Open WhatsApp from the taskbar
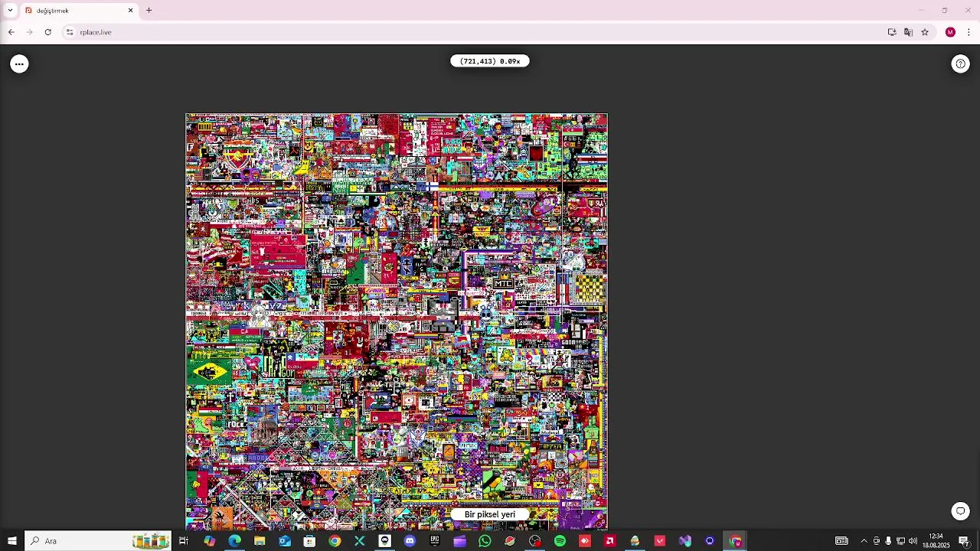 point(485,541)
